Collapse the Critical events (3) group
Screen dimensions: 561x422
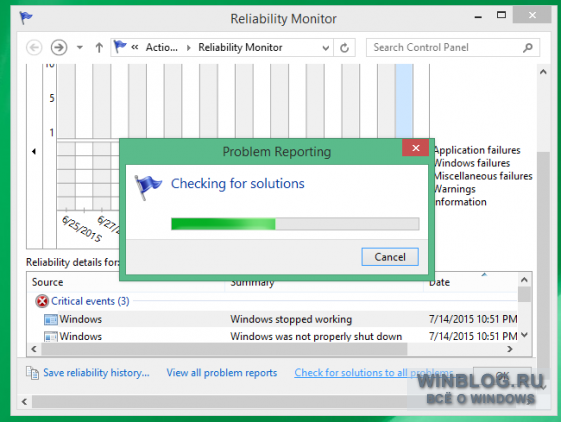[90, 301]
